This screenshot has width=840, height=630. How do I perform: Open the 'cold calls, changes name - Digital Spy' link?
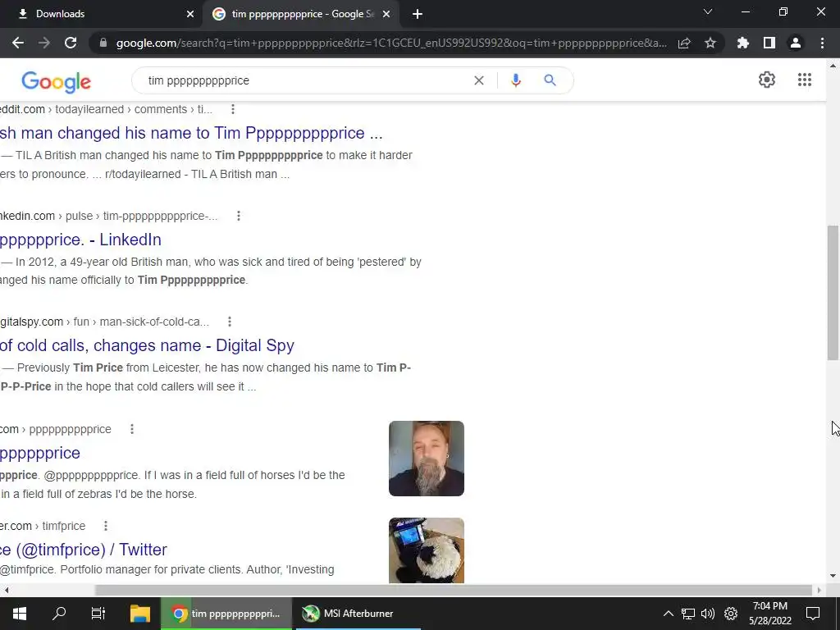coord(147,345)
